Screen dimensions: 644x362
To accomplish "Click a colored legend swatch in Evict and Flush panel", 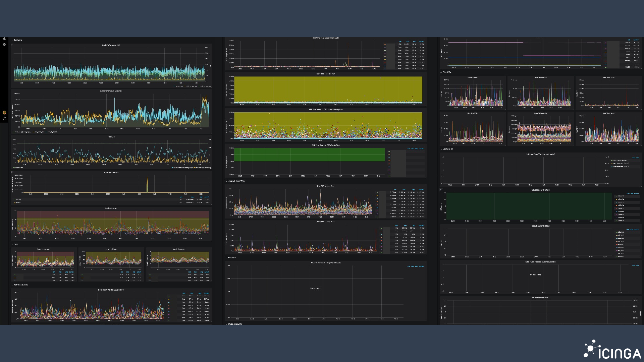I will point(611,160).
